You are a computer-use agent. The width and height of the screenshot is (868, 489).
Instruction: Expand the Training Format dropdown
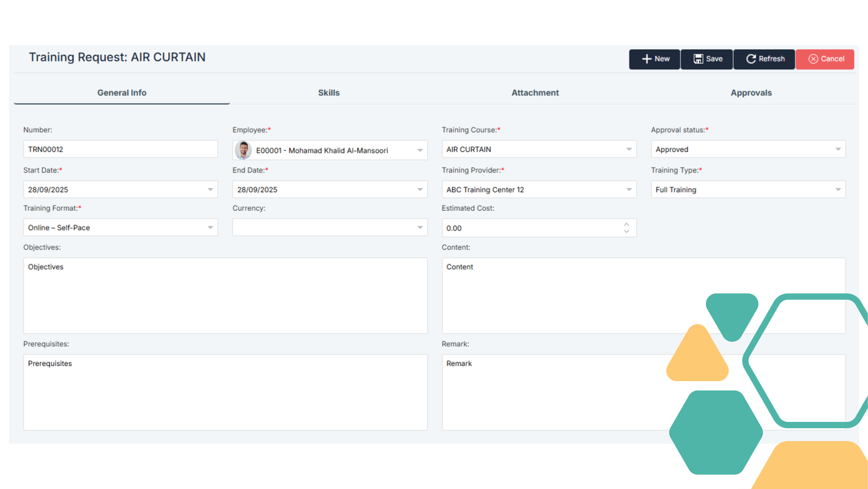click(x=210, y=228)
